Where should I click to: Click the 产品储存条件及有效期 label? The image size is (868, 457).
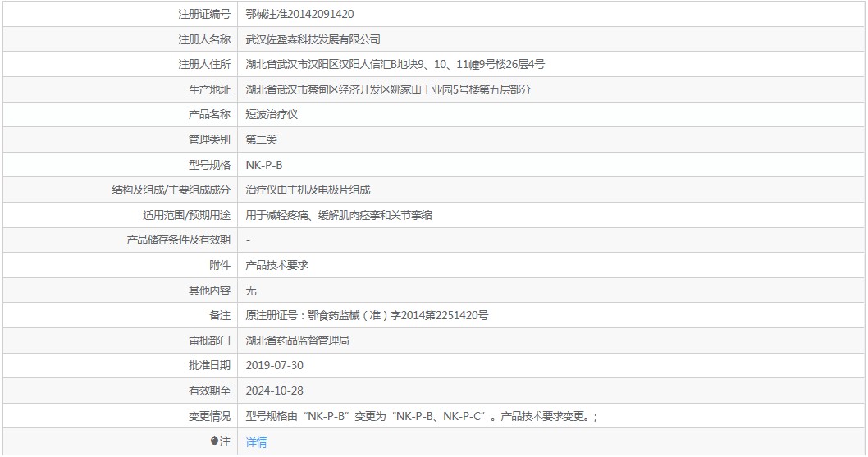(x=178, y=240)
